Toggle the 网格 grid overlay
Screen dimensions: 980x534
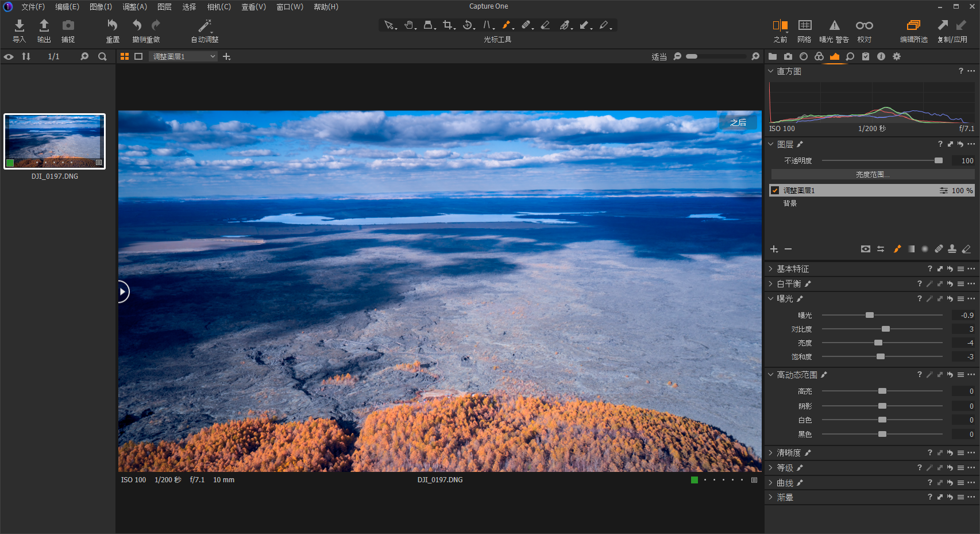pos(805,31)
